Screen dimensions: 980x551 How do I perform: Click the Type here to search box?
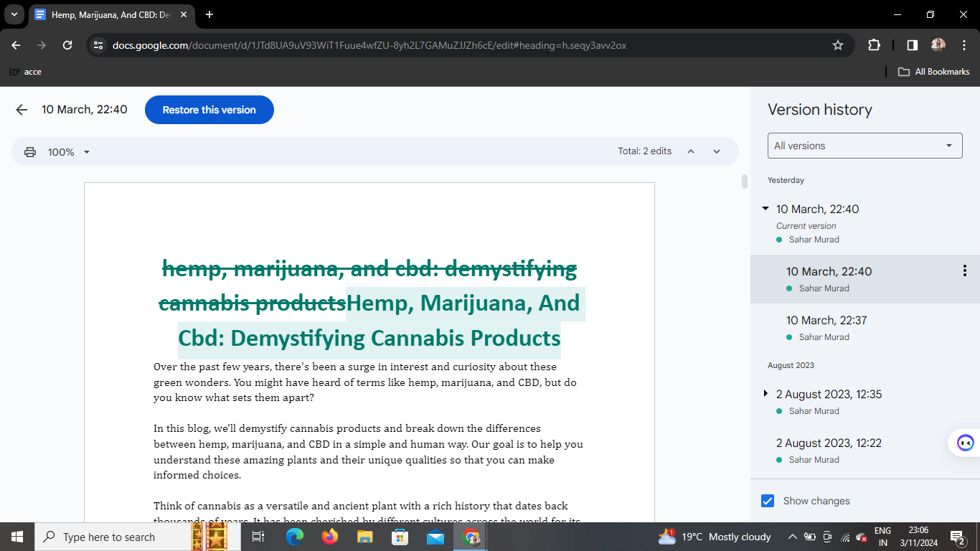(x=112, y=537)
